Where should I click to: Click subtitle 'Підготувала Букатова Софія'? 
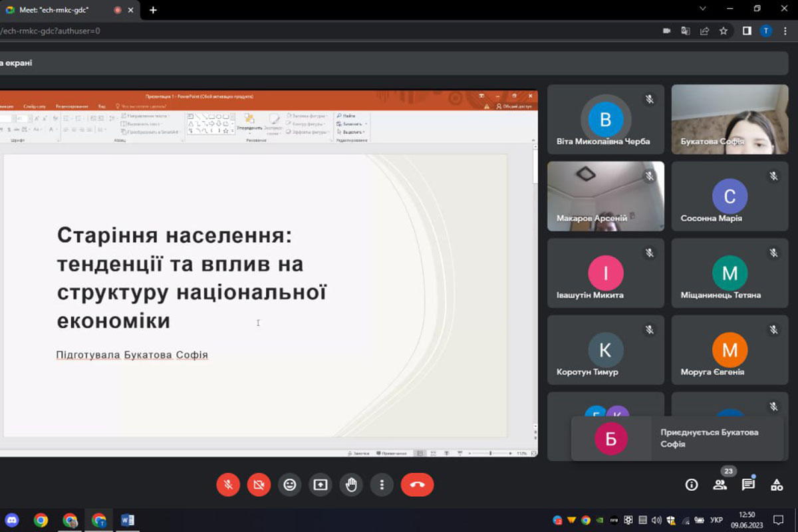[x=132, y=355]
